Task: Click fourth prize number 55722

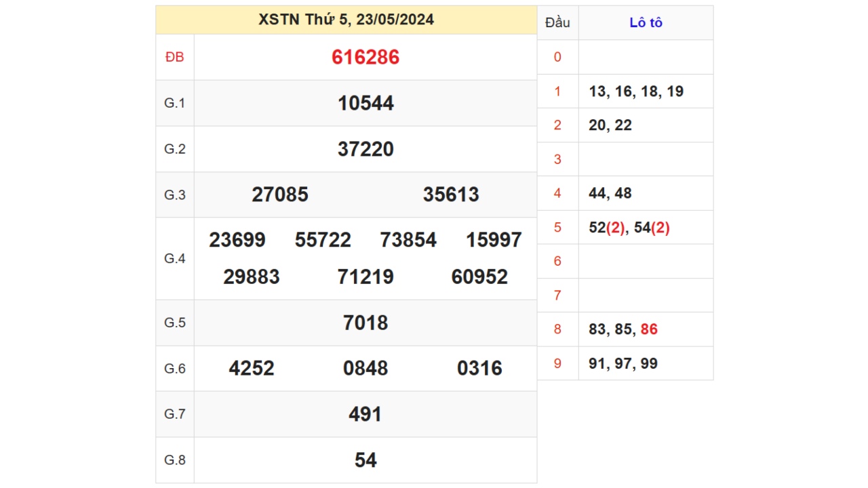Action: (x=323, y=240)
